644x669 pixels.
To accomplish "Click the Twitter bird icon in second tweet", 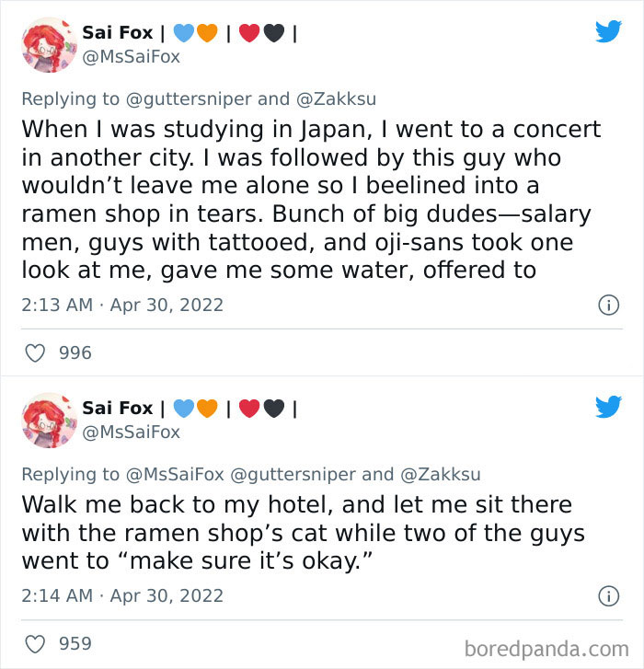I will point(608,406).
